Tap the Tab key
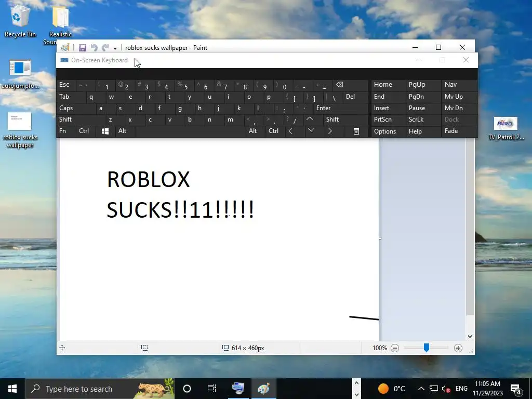532x399 pixels. click(71, 97)
